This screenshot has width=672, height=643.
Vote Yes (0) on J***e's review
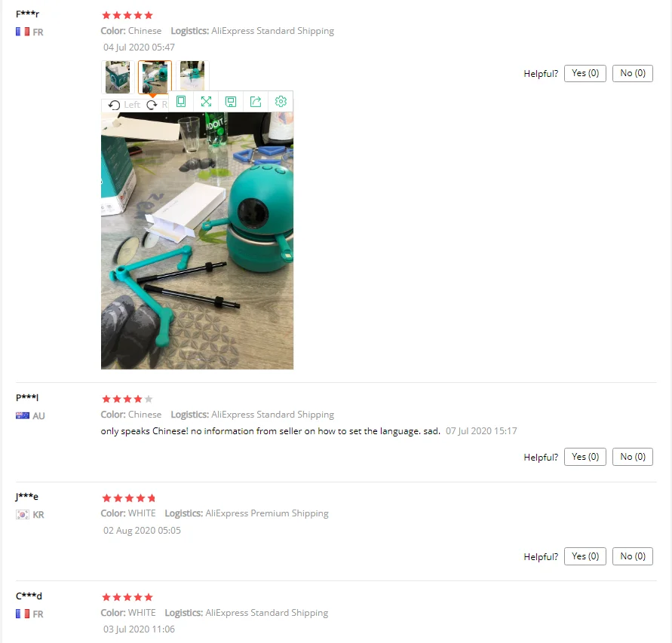click(x=585, y=556)
